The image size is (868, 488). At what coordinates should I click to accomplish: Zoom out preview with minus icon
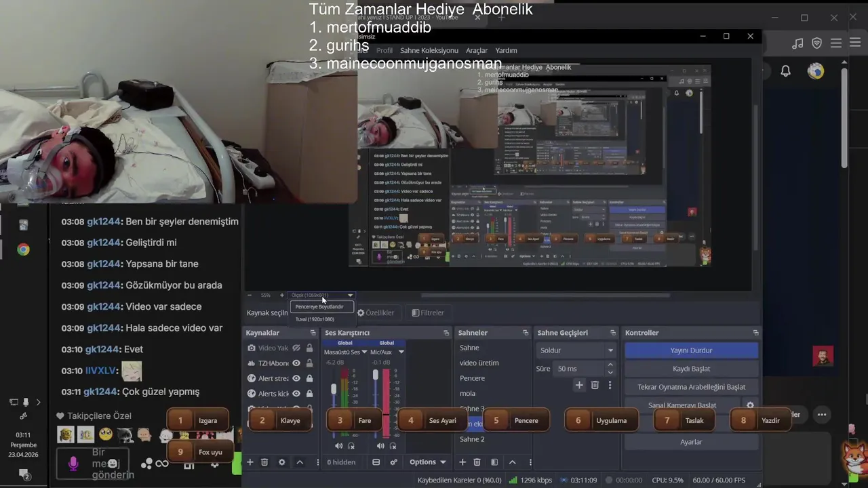[x=250, y=296]
